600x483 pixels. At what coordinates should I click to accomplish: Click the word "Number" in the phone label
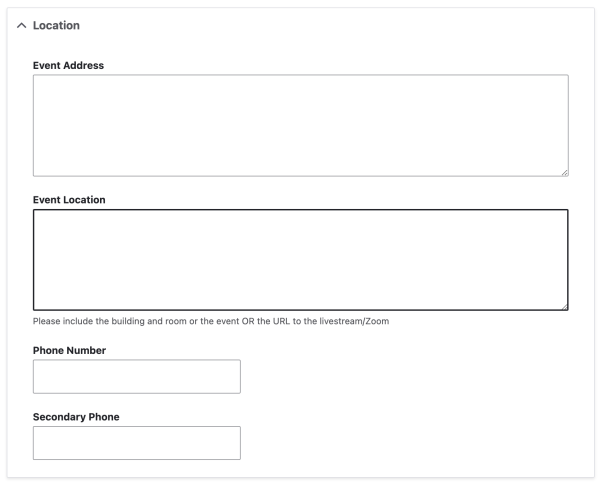point(86,351)
